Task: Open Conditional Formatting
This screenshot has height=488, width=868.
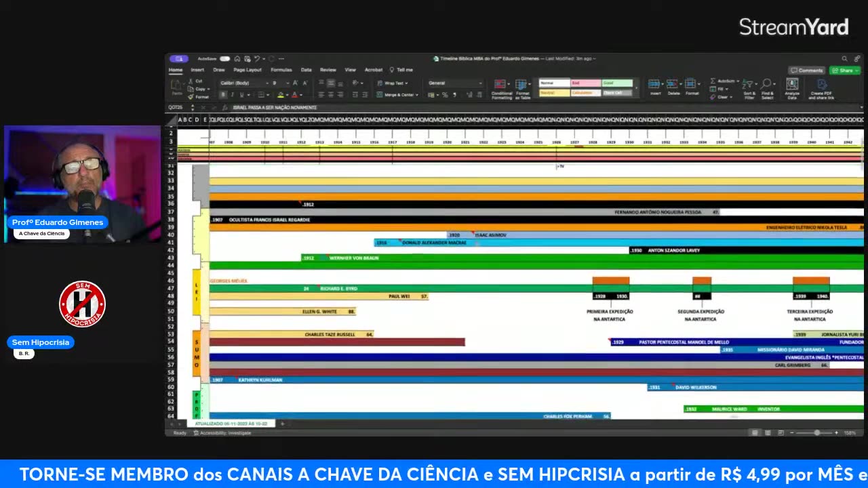Action: [502, 89]
